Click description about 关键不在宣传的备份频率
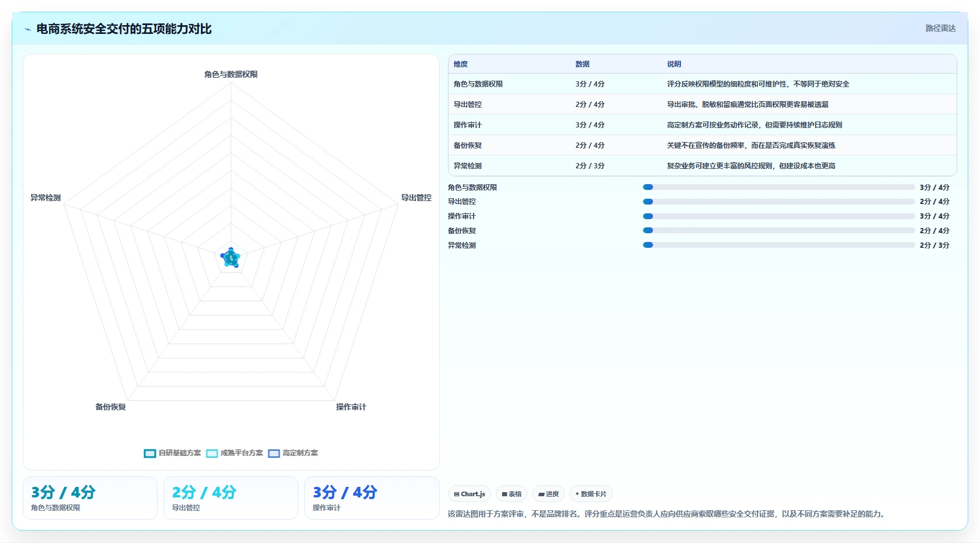Viewport: 980px width, 543px height. tap(751, 146)
